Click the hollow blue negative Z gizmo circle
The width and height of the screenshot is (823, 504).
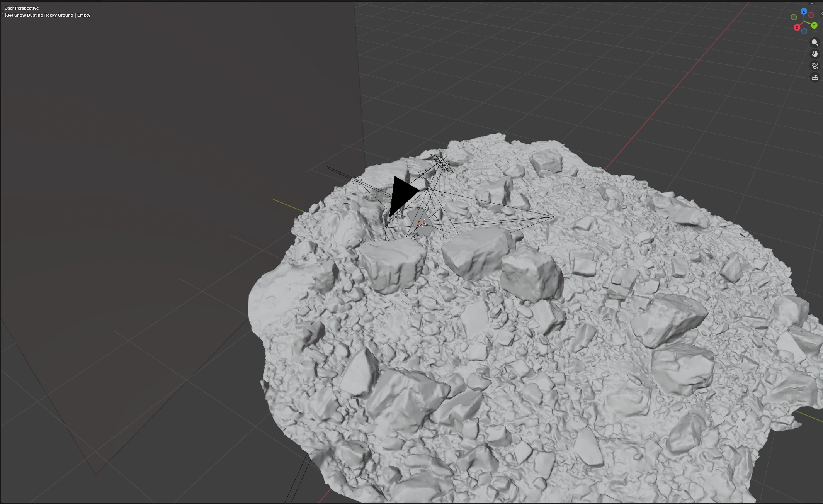[x=804, y=31]
